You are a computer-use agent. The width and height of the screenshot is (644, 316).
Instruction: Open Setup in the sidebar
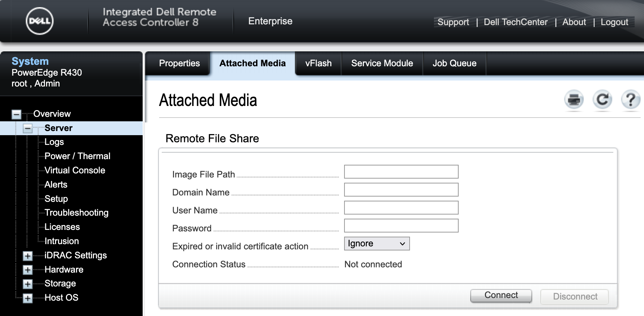(56, 199)
